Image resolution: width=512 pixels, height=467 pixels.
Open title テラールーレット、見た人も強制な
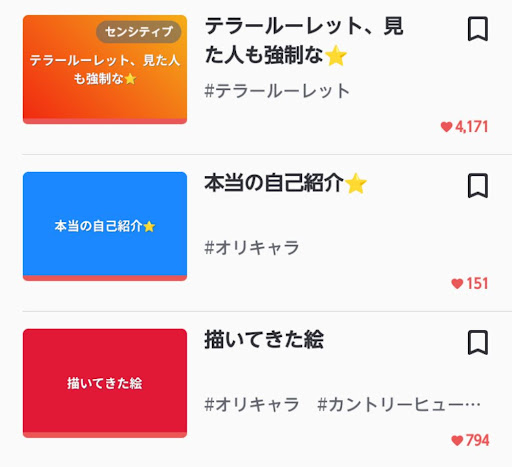[304, 41]
